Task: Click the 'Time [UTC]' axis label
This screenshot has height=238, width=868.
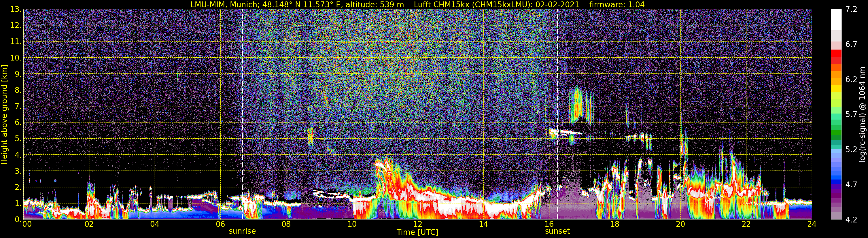Action: tap(417, 232)
